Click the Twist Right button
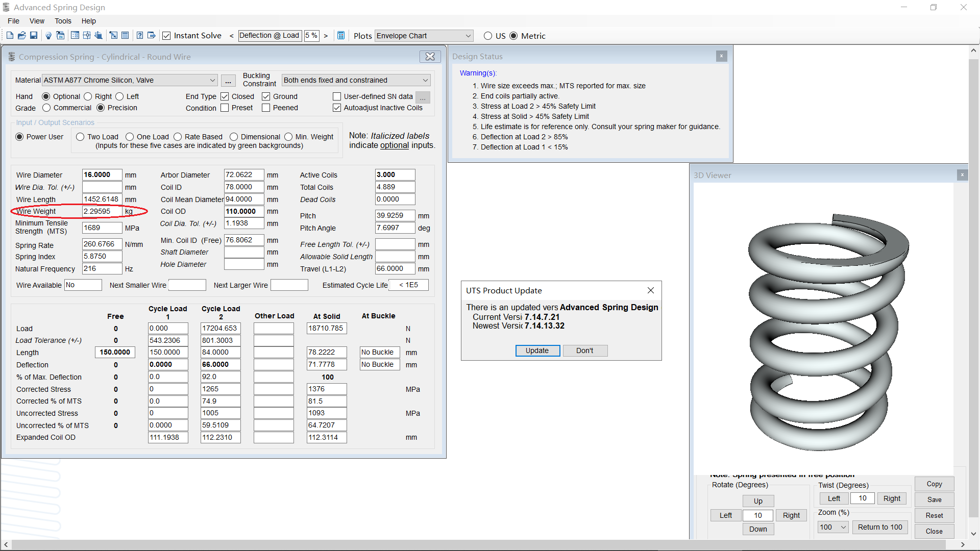This screenshot has height=551, width=980. pos(892,498)
